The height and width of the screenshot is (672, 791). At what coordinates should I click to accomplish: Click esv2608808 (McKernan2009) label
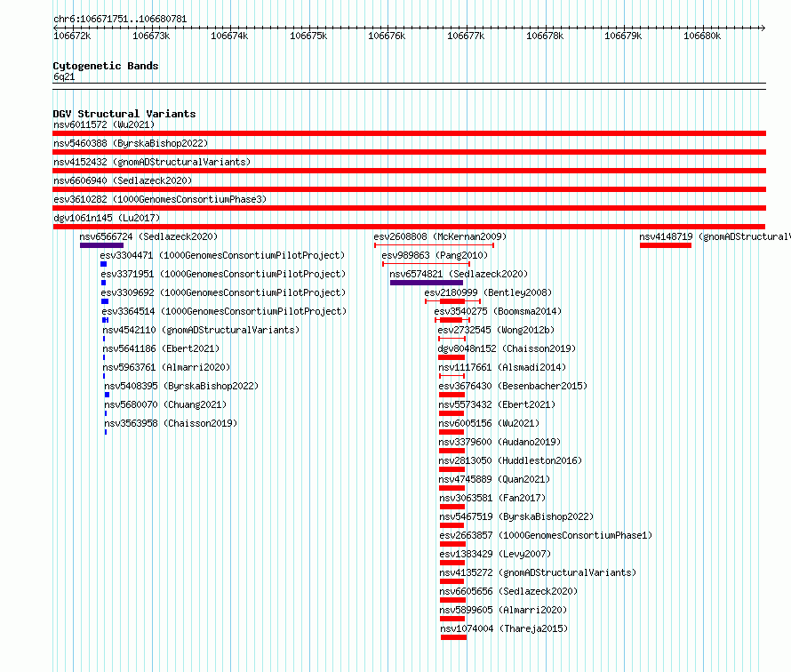[440, 236]
